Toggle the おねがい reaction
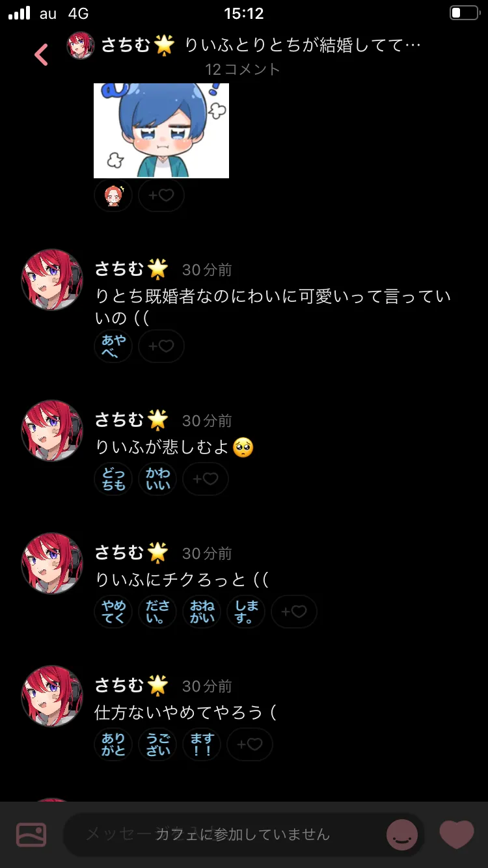Image resolution: width=488 pixels, height=868 pixels. coord(202,612)
